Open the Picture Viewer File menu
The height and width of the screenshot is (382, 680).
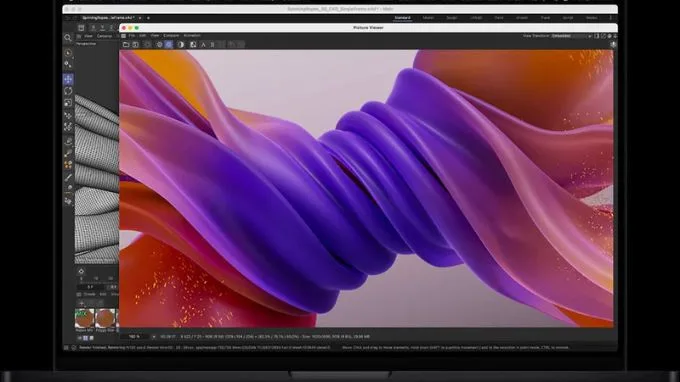(131, 36)
